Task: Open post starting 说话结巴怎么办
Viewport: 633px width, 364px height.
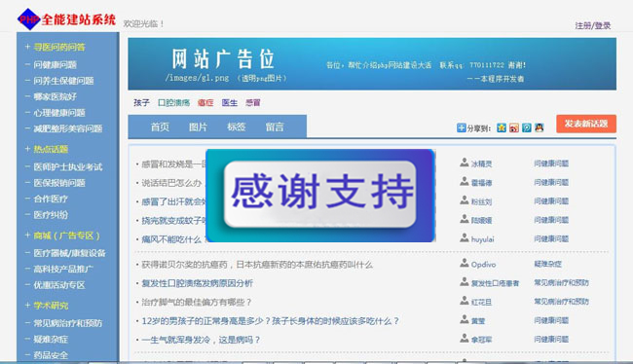Action: tap(173, 183)
